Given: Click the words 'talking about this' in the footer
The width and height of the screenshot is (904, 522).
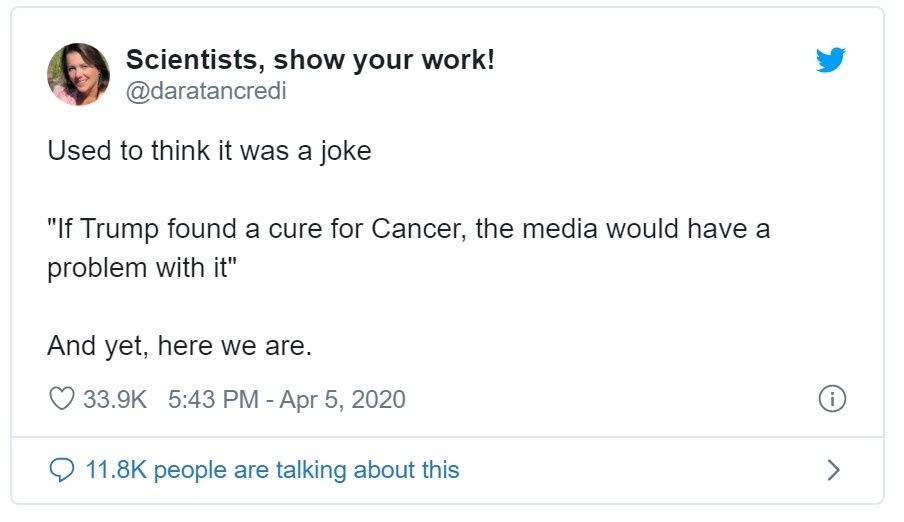Looking at the screenshot, I should [x=368, y=470].
